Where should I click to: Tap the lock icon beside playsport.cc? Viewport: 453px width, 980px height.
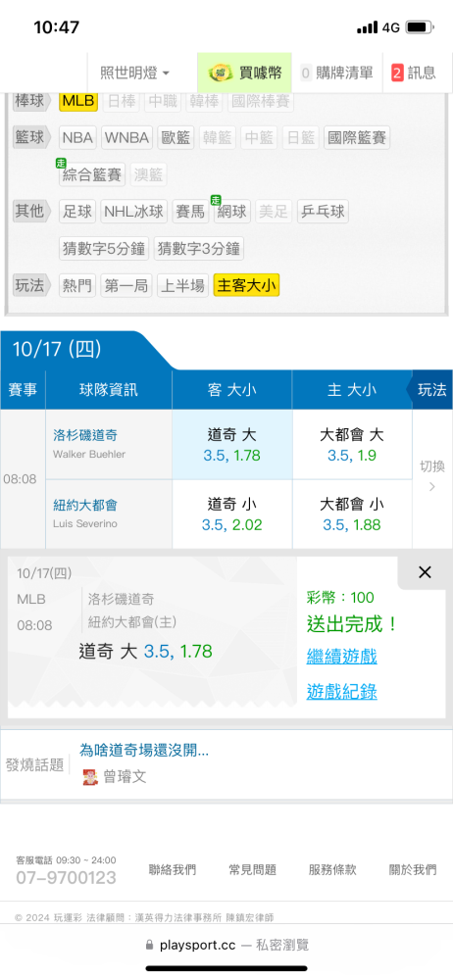(149, 945)
